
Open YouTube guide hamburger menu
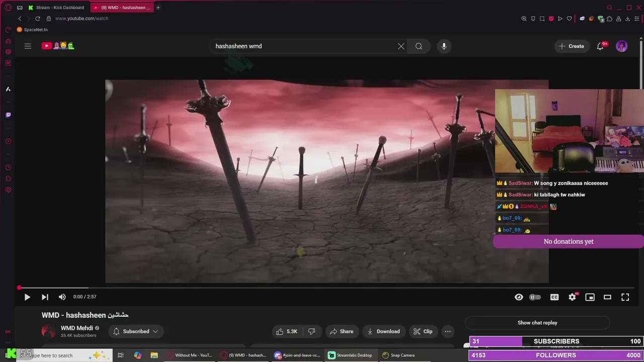(x=28, y=46)
